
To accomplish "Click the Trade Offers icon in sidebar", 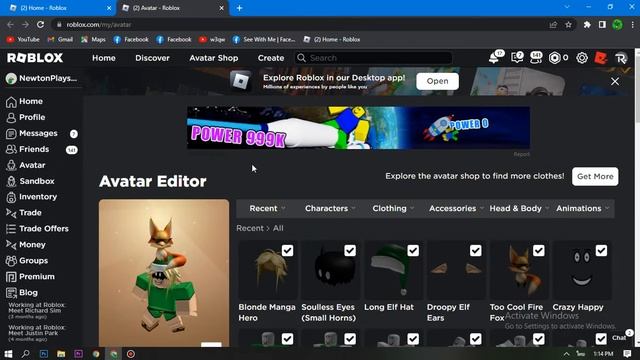I will click(11, 229).
